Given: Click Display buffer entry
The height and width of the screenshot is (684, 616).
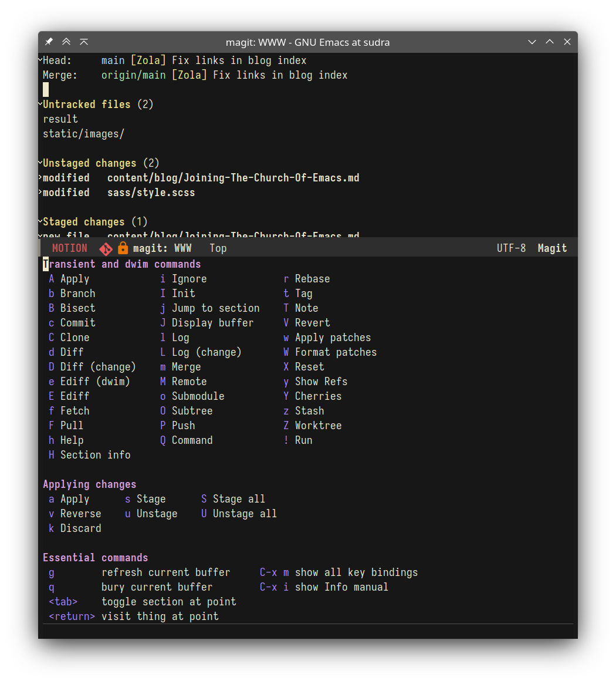Looking at the screenshot, I should [212, 324].
